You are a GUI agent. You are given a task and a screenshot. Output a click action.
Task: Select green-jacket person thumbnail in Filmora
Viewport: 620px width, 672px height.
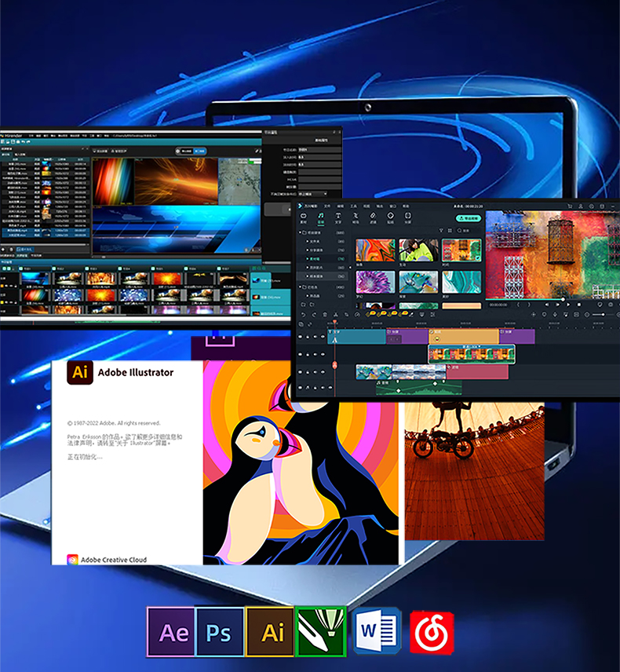pyautogui.click(x=418, y=250)
